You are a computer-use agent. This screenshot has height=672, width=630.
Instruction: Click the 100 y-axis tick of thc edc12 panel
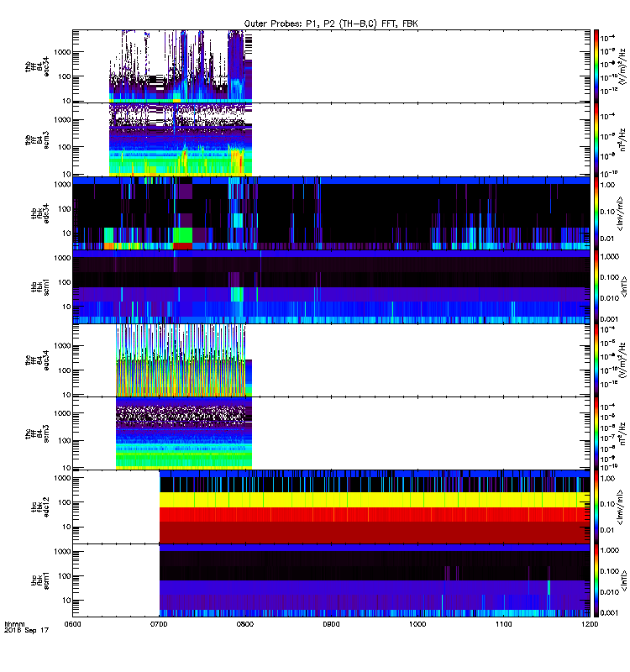pyautogui.click(x=65, y=502)
